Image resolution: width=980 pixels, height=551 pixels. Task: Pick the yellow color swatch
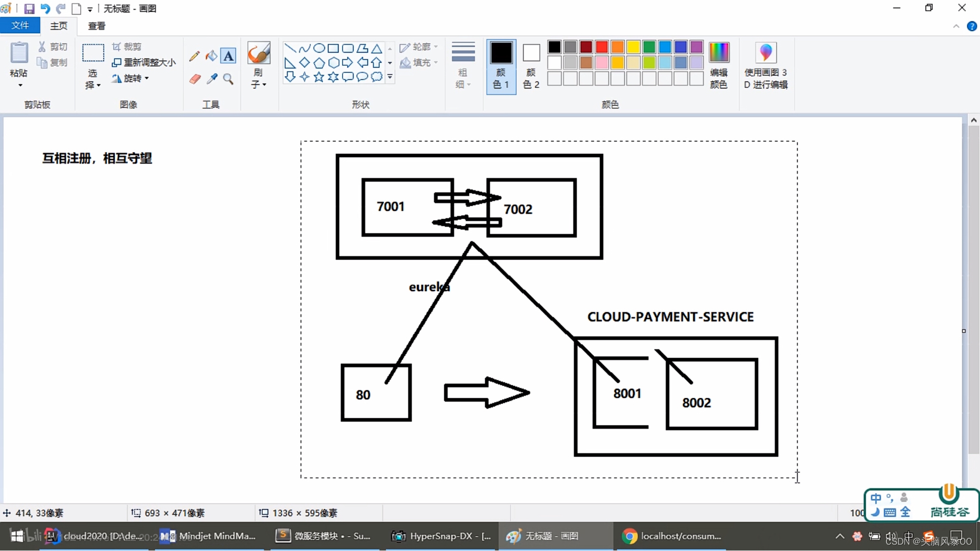[x=634, y=47]
